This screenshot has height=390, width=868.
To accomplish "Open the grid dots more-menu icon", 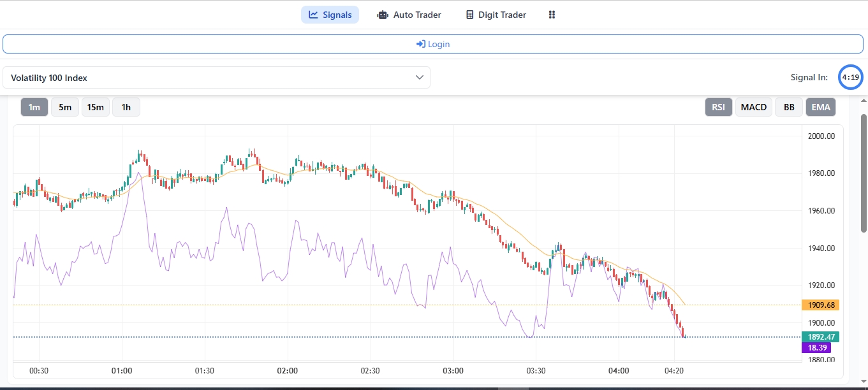I will (x=552, y=15).
